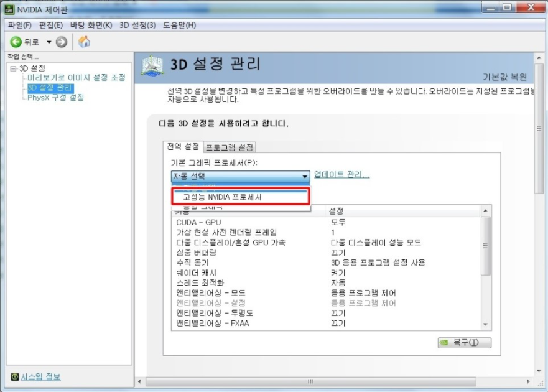Click the 3D 설정 관리 header icon
This screenshot has width=548, height=392.
(152, 66)
